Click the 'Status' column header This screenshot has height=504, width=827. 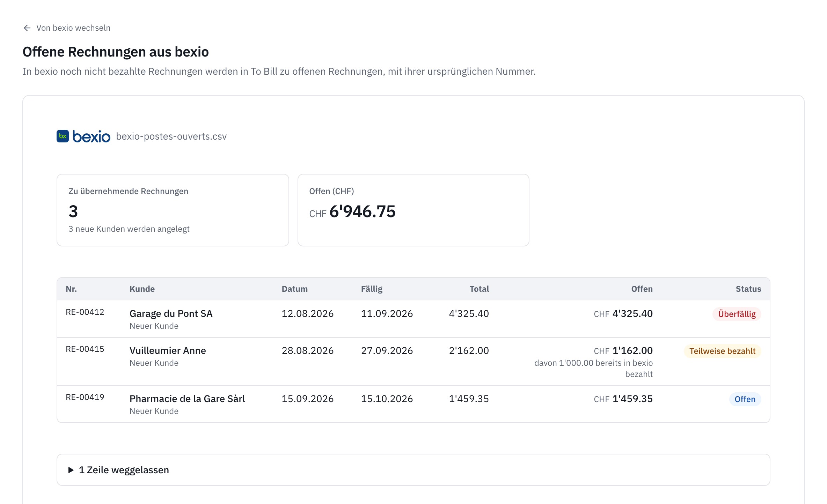(748, 289)
